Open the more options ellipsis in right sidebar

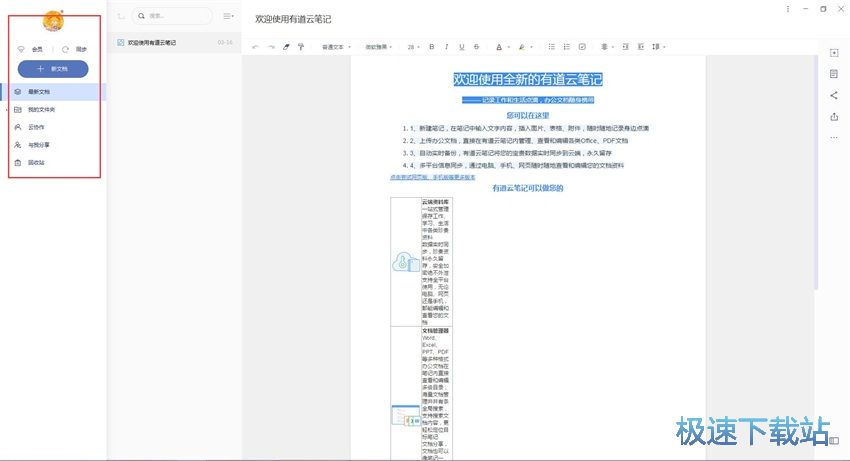(x=834, y=138)
